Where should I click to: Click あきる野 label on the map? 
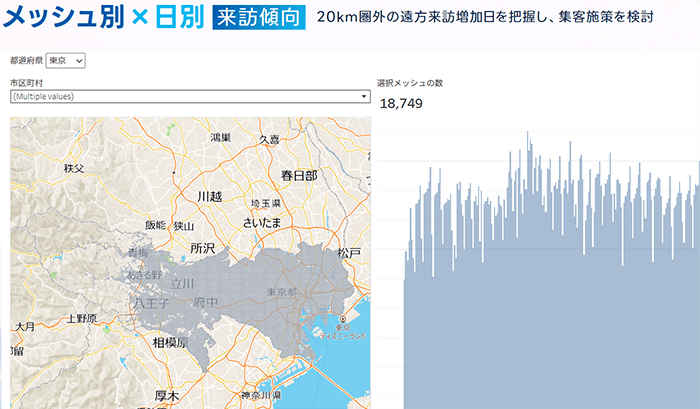pos(145,275)
